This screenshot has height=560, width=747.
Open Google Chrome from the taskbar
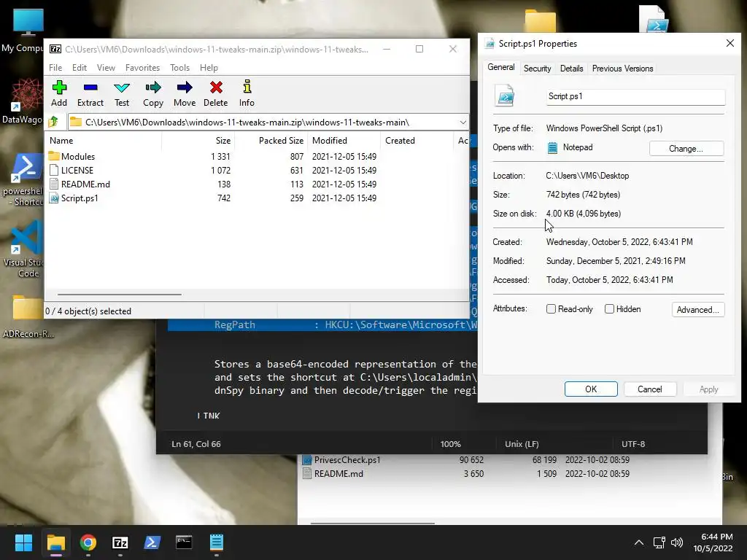point(88,542)
